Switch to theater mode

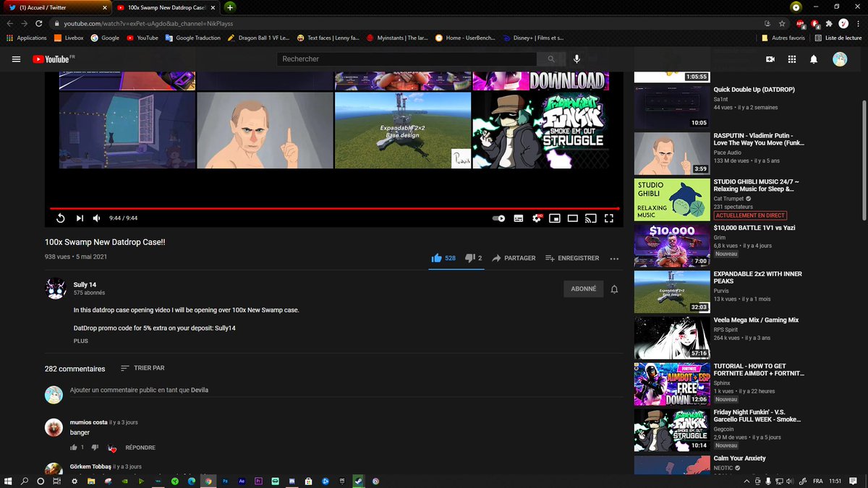[573, 218]
